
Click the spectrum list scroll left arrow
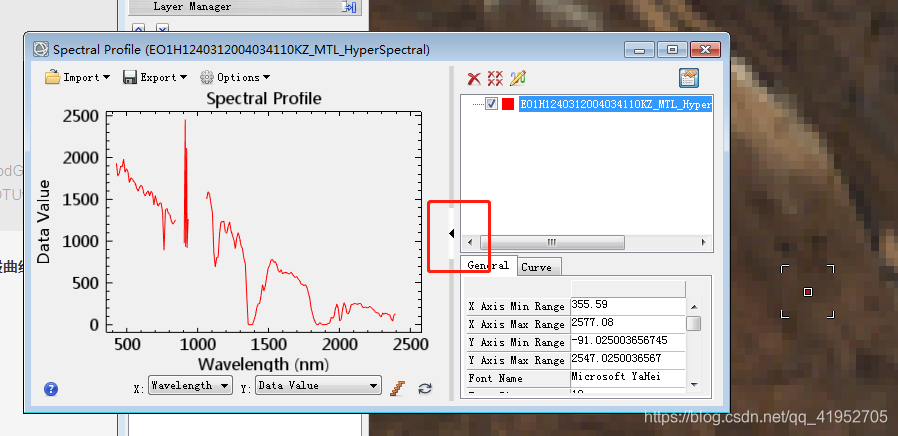pyautogui.click(x=470, y=242)
